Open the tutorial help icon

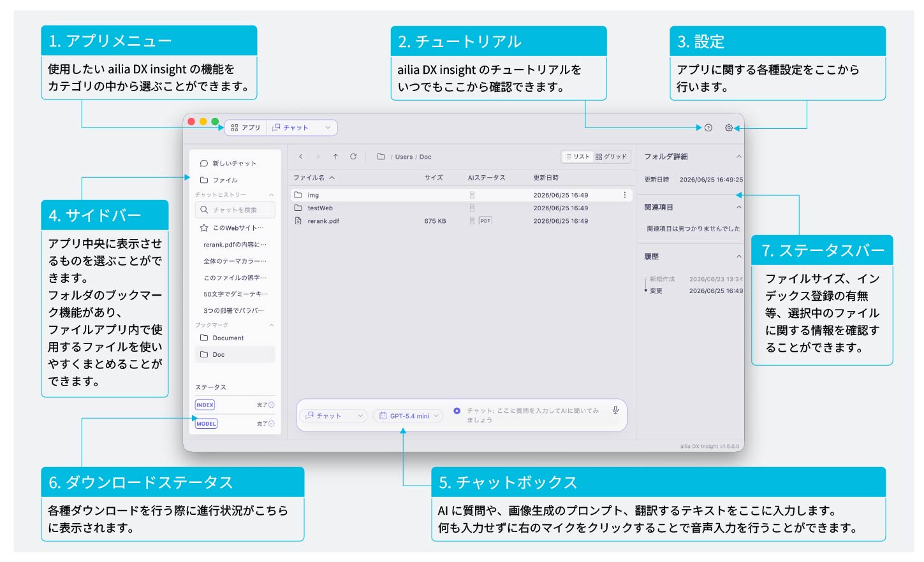(708, 128)
